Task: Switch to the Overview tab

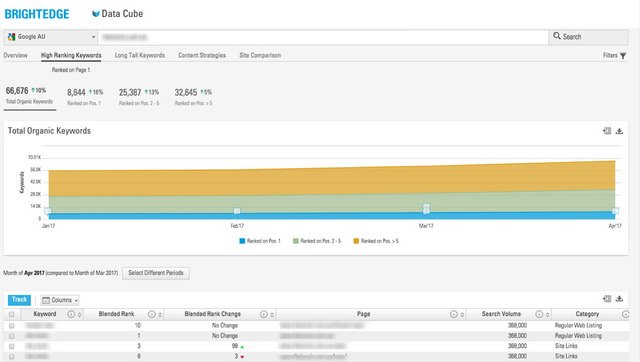Action: click(16, 56)
